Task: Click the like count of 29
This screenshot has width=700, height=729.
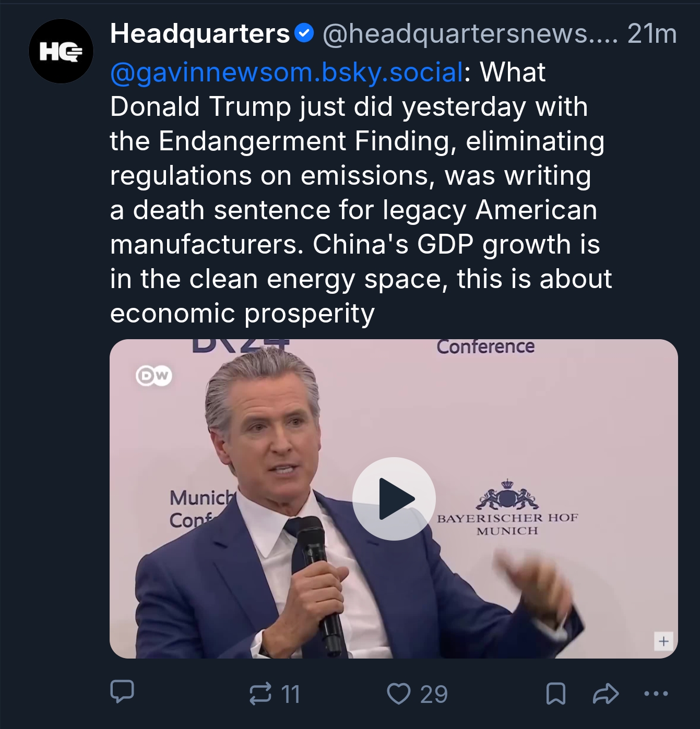Action: pyautogui.click(x=434, y=695)
